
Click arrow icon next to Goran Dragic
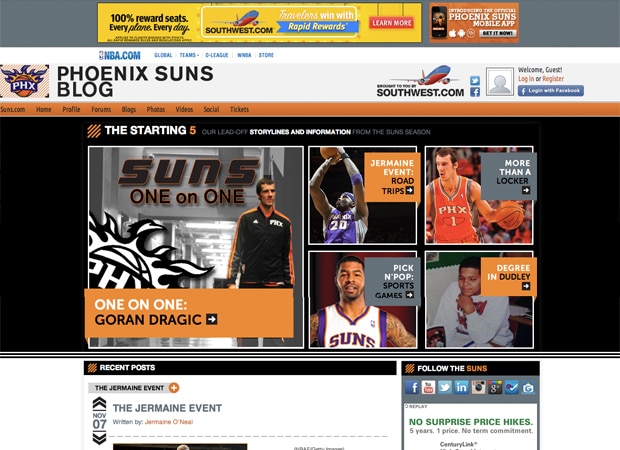212,319
